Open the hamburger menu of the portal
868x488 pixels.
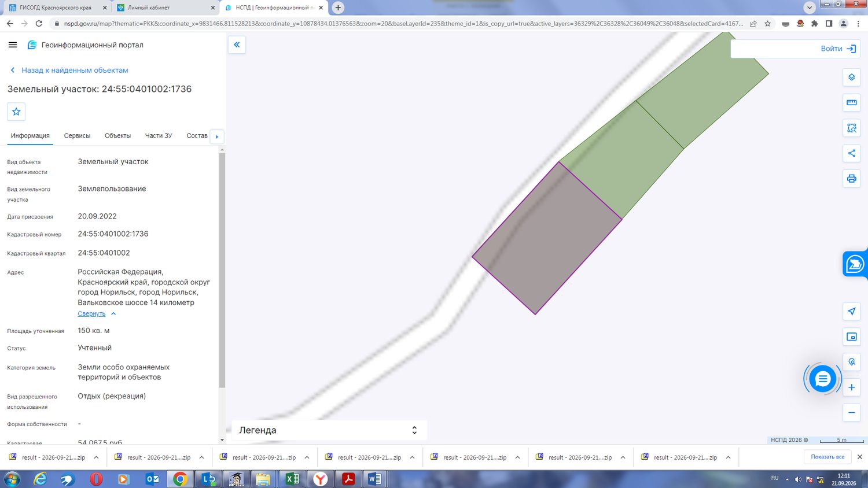[x=13, y=45]
